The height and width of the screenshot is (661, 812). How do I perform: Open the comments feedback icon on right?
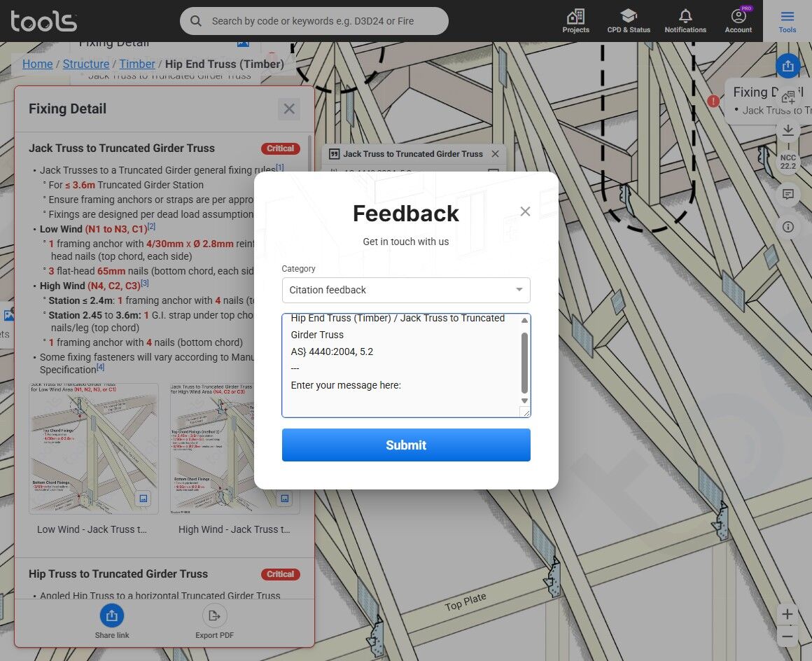coord(787,194)
